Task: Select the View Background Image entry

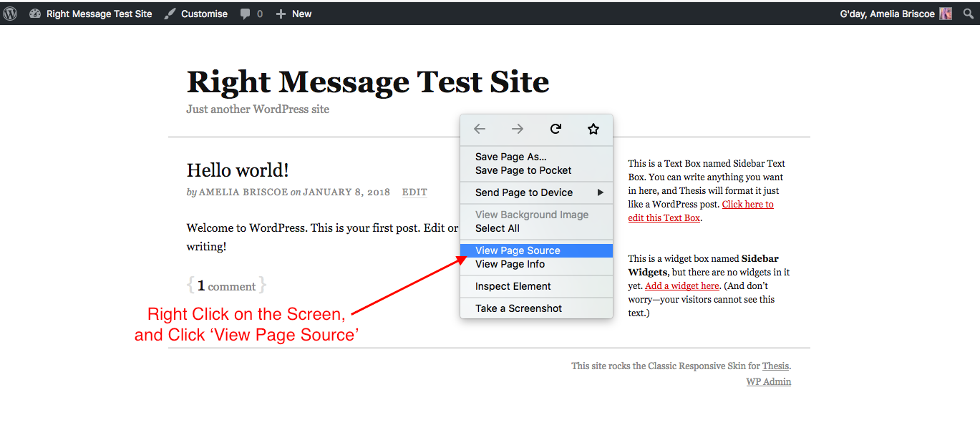Action: pos(536,215)
